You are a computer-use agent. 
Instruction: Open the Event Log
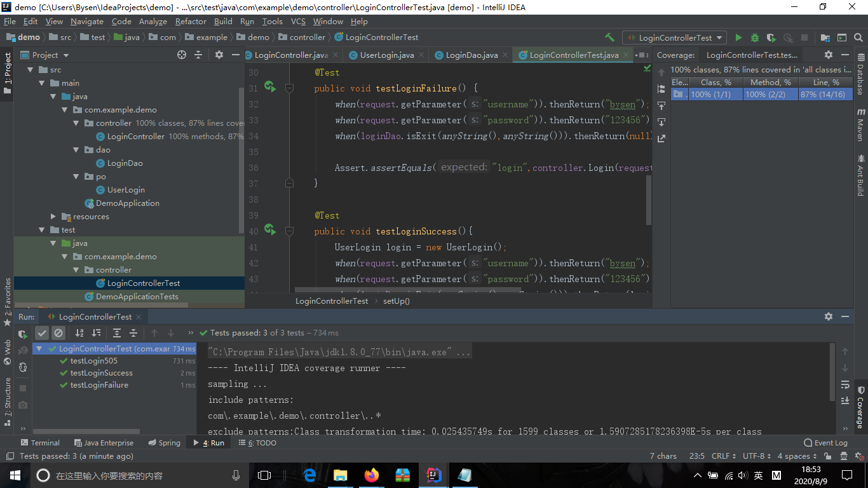pos(825,442)
